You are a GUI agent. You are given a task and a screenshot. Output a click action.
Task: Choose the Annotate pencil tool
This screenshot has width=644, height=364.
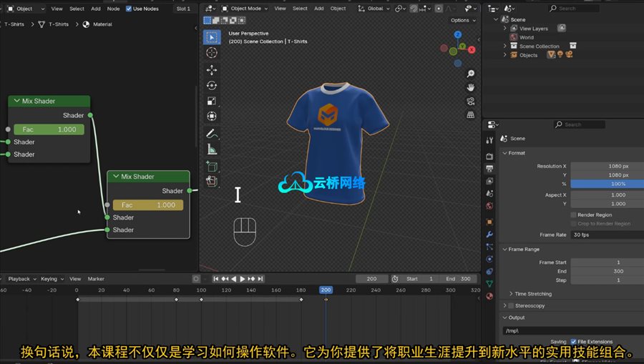pos(212,134)
